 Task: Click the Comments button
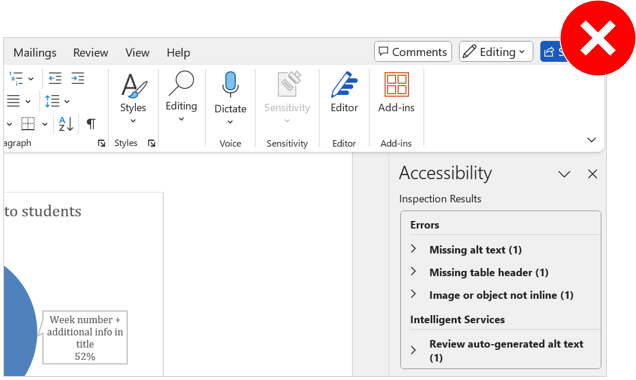point(413,52)
